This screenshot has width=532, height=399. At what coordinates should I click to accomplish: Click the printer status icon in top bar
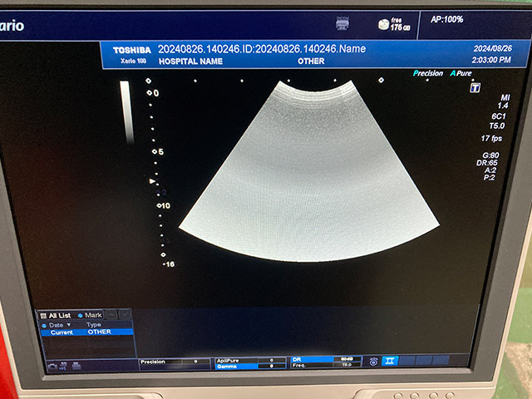coord(342,23)
